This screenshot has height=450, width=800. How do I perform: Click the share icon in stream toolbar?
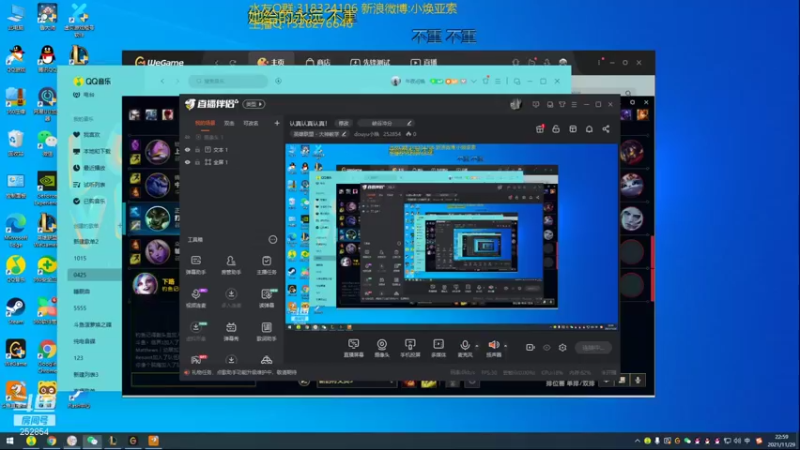pyautogui.click(x=606, y=129)
